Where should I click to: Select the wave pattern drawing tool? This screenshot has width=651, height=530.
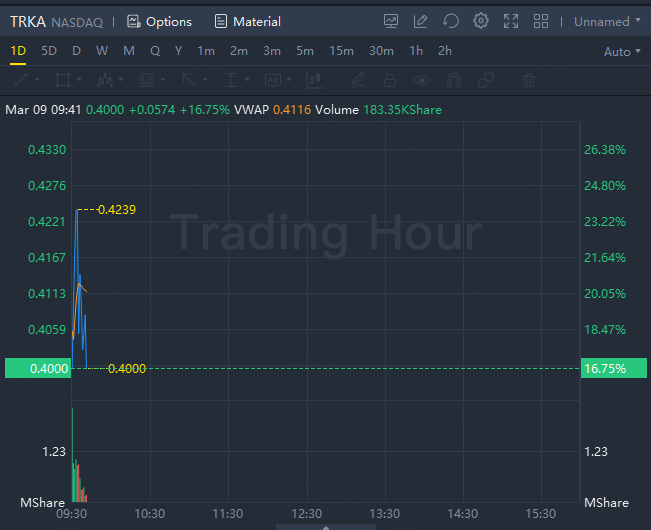click(105, 80)
